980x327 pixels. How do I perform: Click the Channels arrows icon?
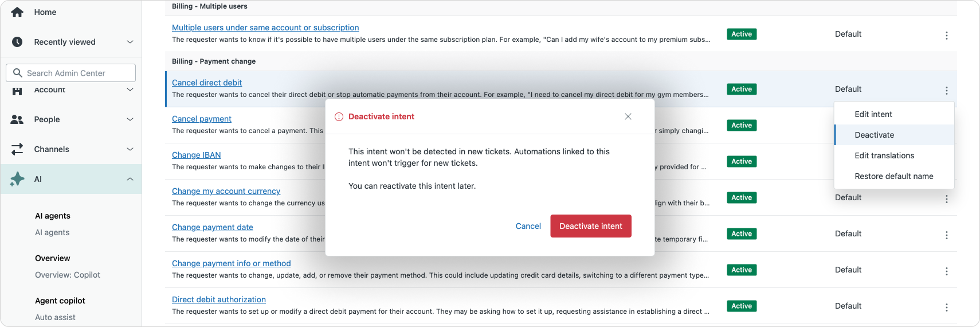pyautogui.click(x=17, y=149)
